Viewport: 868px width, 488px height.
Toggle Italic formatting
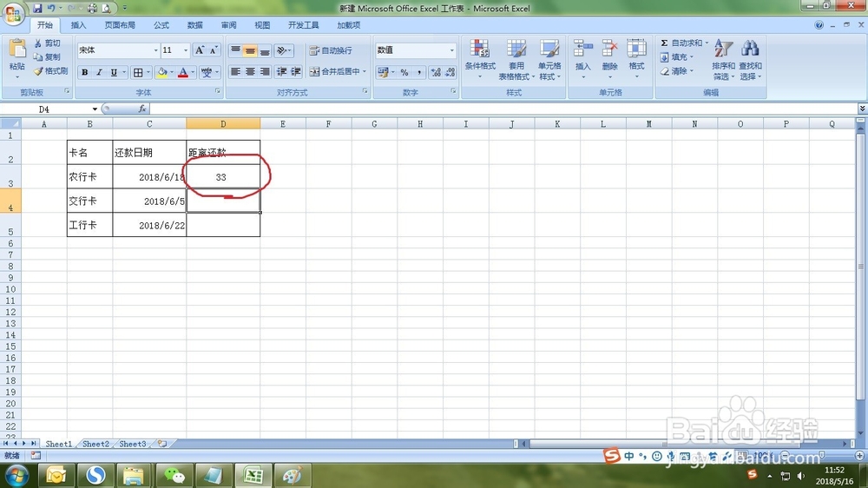tap(99, 72)
